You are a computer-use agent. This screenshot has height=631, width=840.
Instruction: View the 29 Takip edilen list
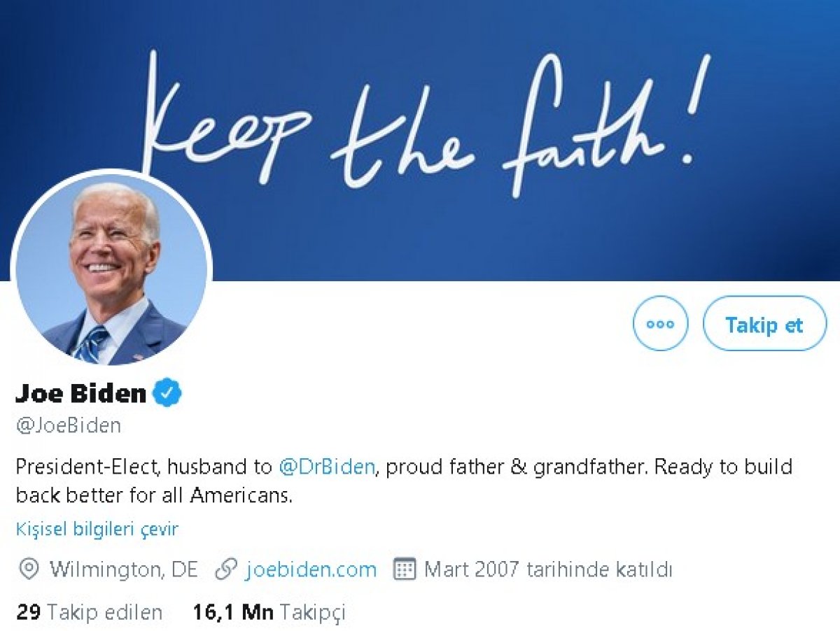coord(89,613)
